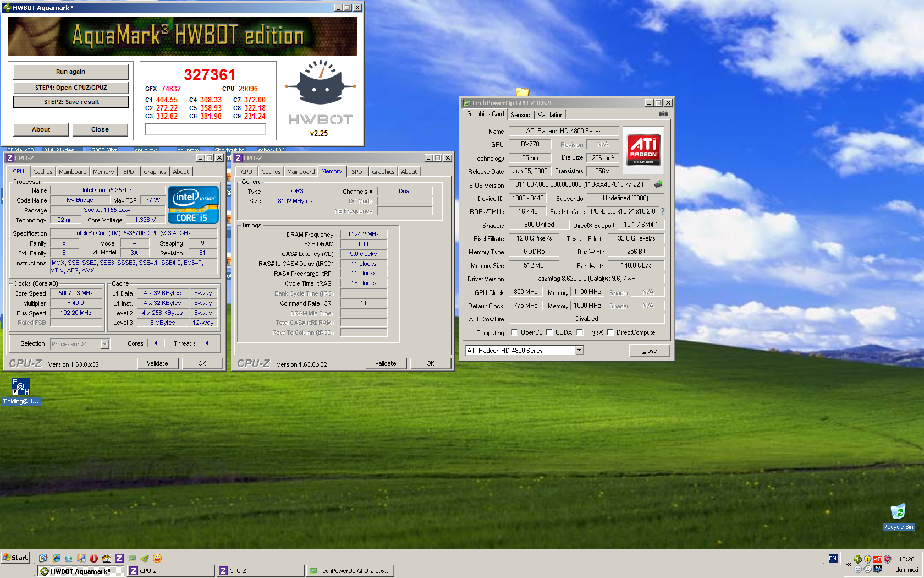Click the green graphics card quick launch icon

(x=132, y=558)
